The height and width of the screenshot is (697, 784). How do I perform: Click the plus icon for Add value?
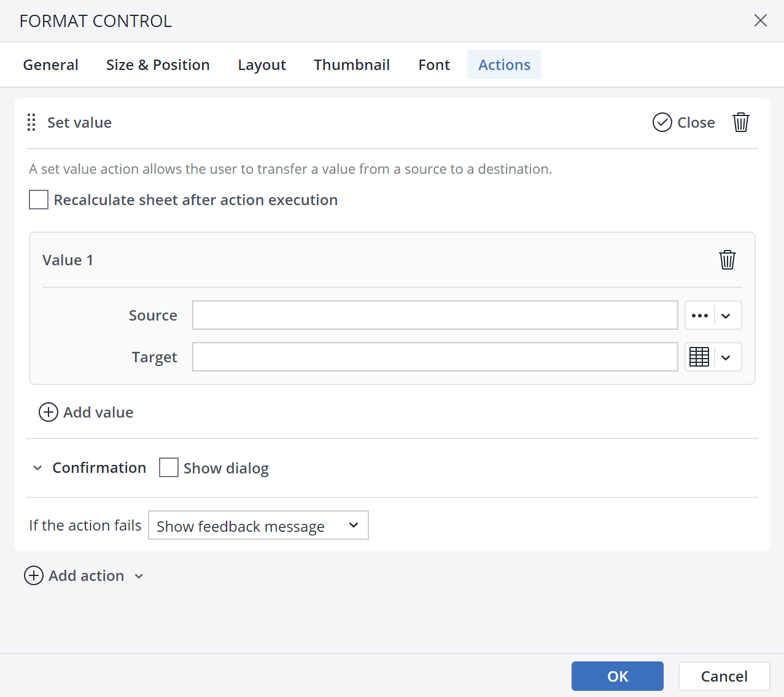(x=49, y=412)
